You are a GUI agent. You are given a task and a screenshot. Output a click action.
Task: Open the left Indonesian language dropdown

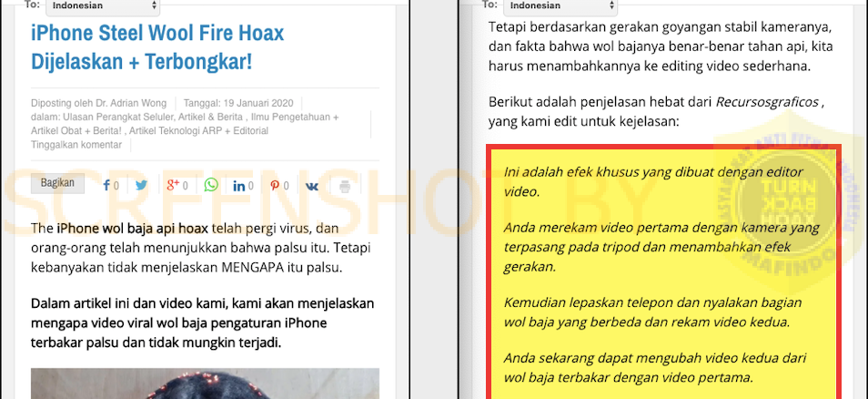(x=103, y=6)
